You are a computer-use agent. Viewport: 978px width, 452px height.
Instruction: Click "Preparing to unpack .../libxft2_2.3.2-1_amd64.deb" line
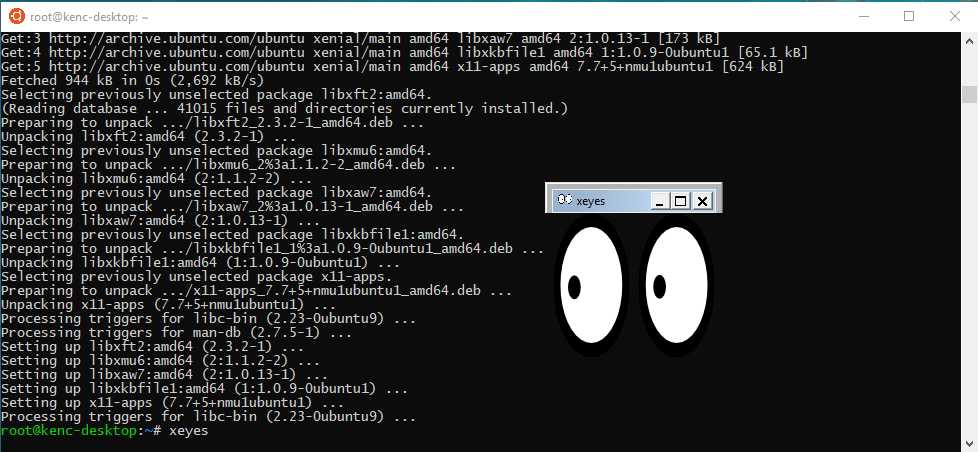(x=212, y=122)
